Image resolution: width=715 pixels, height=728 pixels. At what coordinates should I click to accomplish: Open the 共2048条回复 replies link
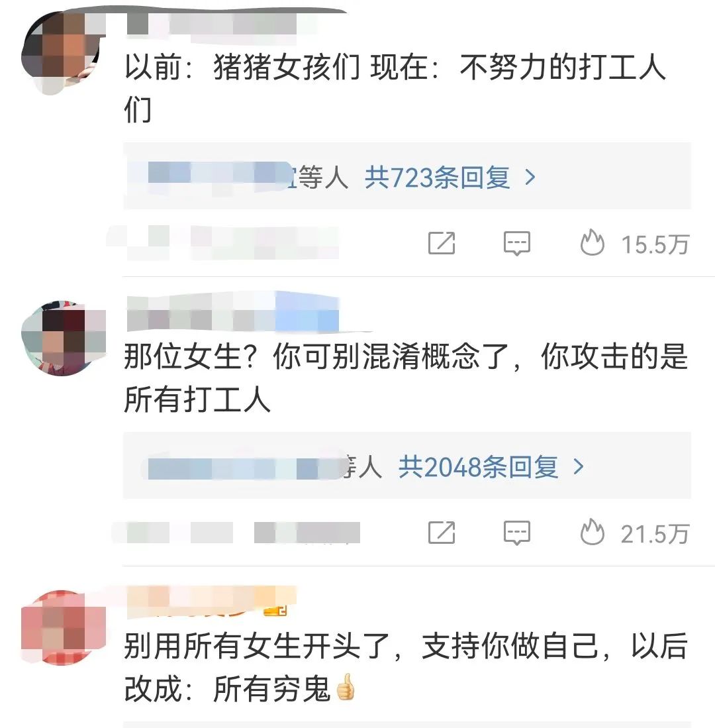tap(478, 466)
